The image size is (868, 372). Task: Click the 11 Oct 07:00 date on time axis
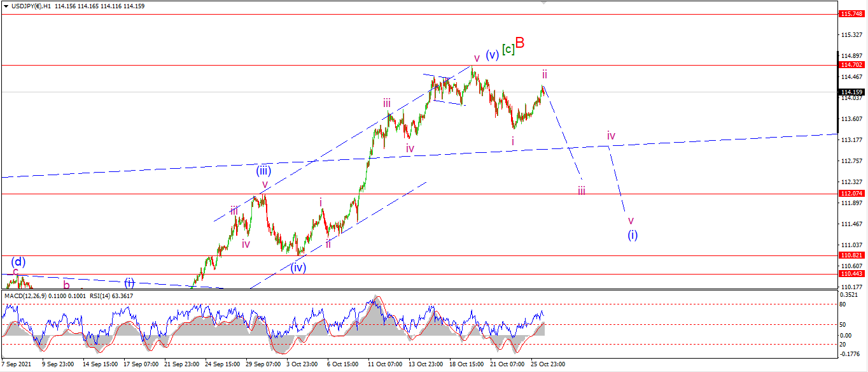[385, 364]
